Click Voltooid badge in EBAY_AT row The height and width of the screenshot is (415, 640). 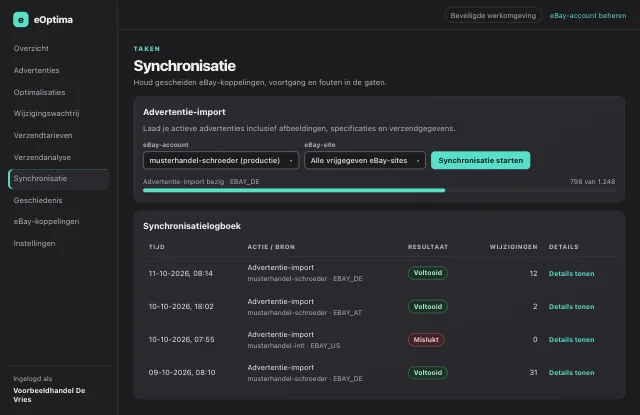pyautogui.click(x=428, y=306)
